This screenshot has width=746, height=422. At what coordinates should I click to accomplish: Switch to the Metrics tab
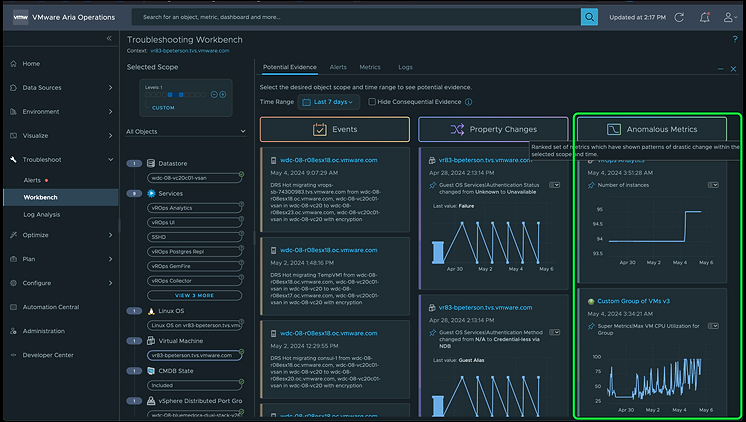(x=369, y=67)
